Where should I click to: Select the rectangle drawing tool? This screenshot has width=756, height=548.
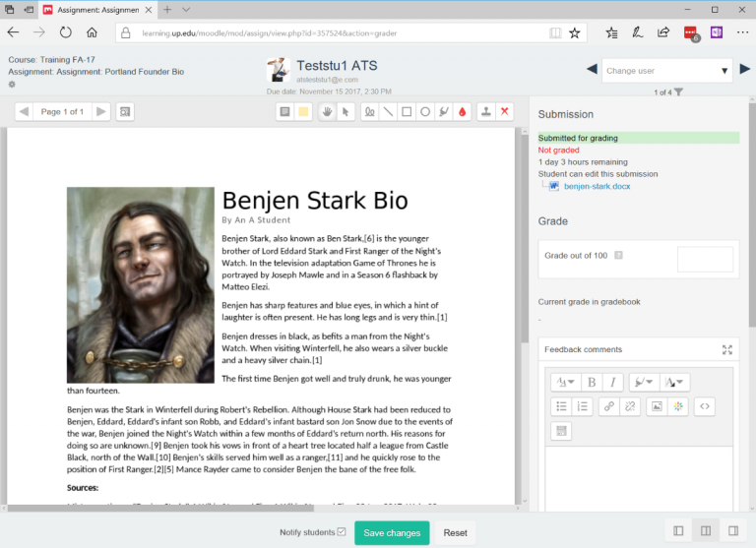click(407, 112)
